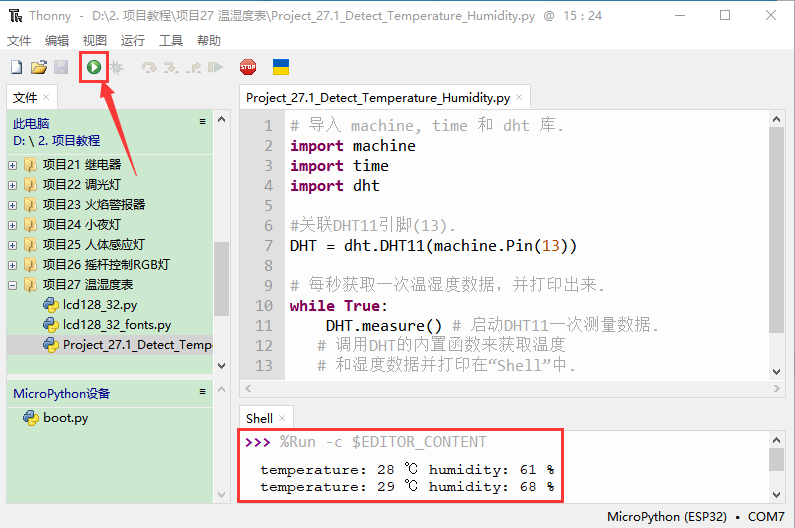Click the D: \ 2. 项目教程 path link

coord(56,141)
